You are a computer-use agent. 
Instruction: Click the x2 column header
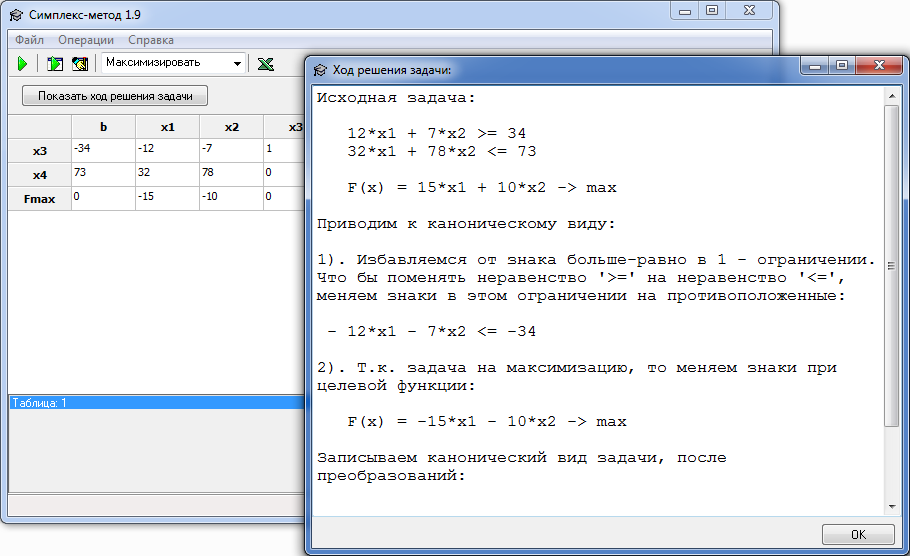point(231,127)
